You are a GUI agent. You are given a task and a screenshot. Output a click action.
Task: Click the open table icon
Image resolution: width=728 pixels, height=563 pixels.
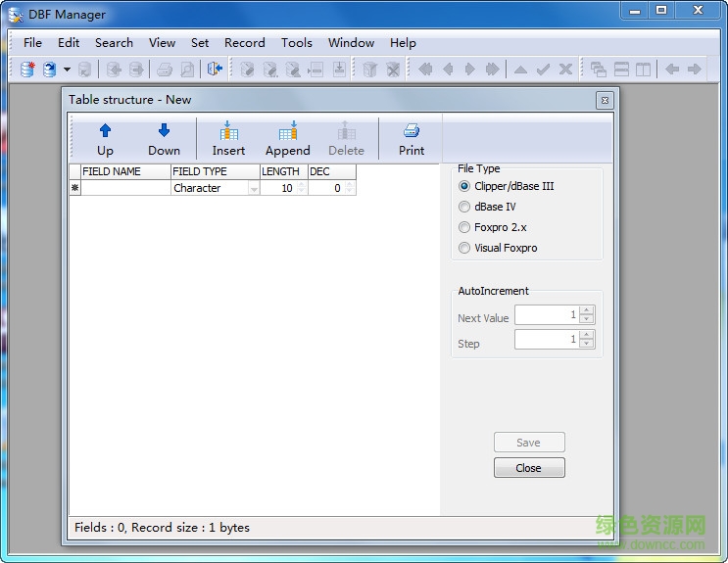coord(50,70)
